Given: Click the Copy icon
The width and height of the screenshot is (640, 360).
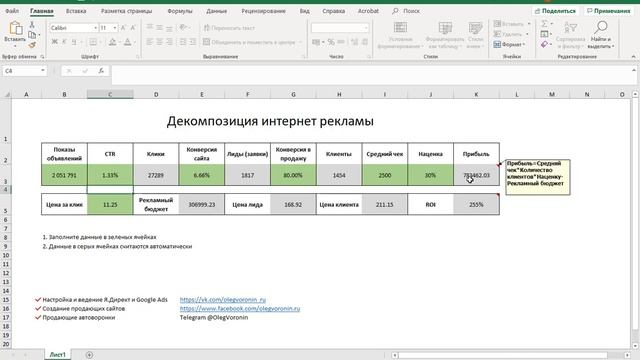Looking at the screenshot, I should tap(32, 35).
